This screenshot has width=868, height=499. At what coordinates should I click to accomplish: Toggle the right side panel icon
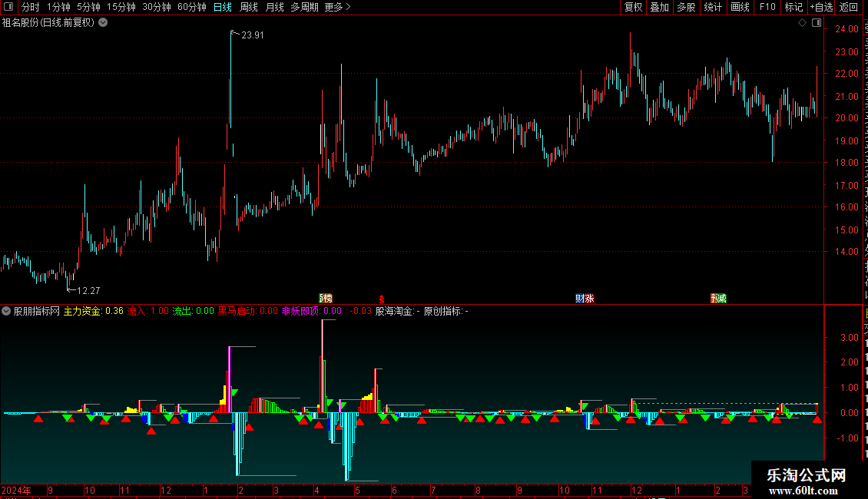click(817, 23)
